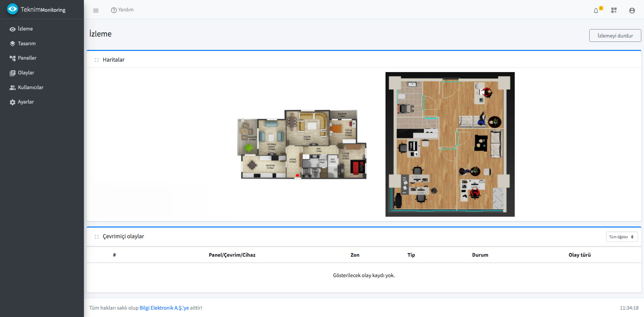
Task: Click the İzlemeyi durdur button
Action: (615, 36)
